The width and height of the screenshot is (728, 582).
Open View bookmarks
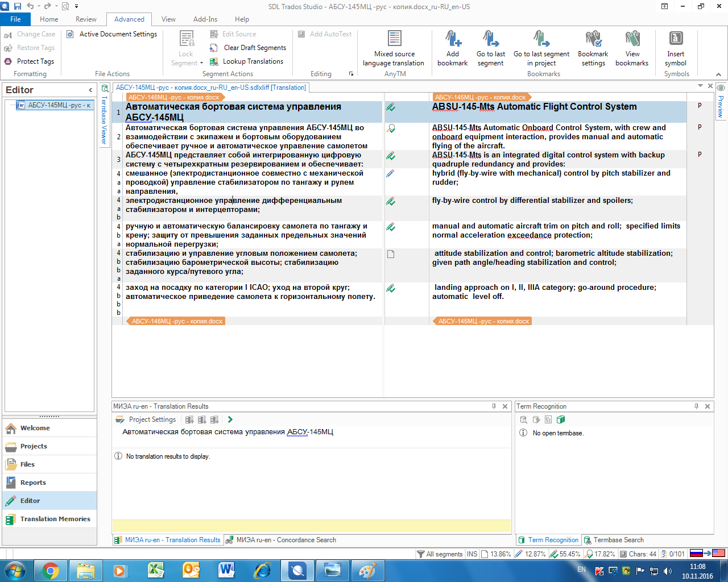pos(632,48)
